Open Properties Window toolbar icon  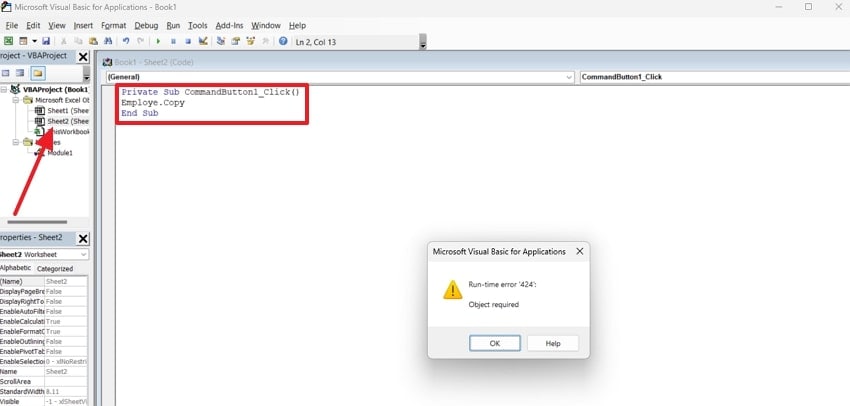[236, 41]
